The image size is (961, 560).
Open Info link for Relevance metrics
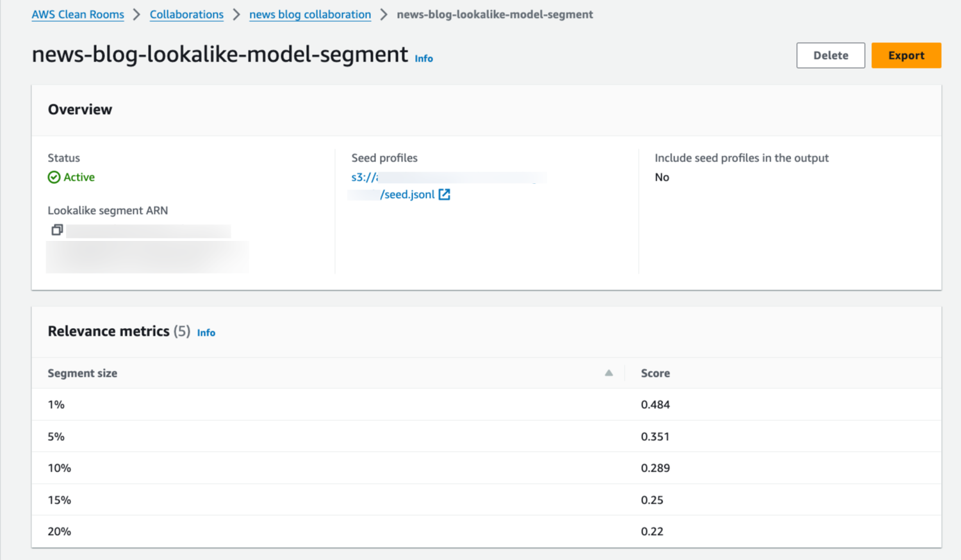click(x=206, y=333)
